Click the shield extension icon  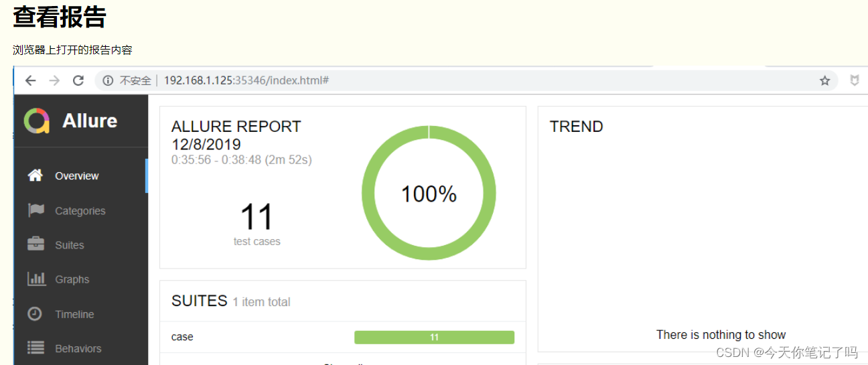point(855,81)
